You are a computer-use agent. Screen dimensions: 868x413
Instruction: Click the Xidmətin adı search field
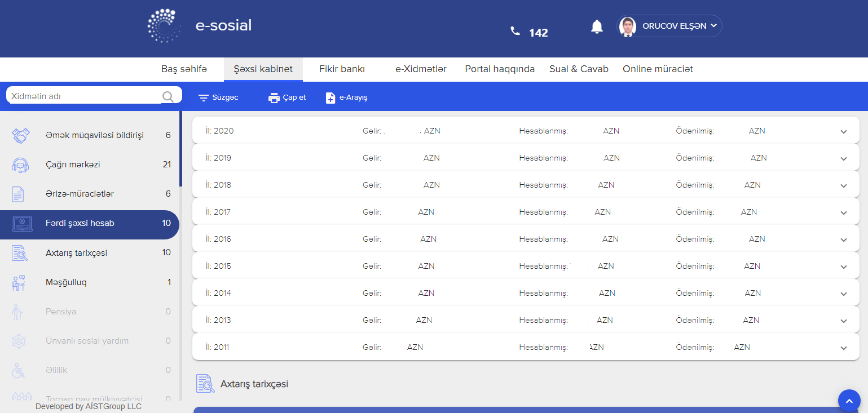(85, 96)
